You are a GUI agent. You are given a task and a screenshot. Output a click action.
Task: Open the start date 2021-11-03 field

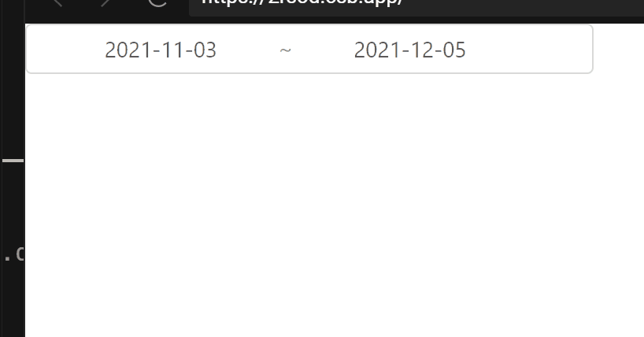point(161,50)
